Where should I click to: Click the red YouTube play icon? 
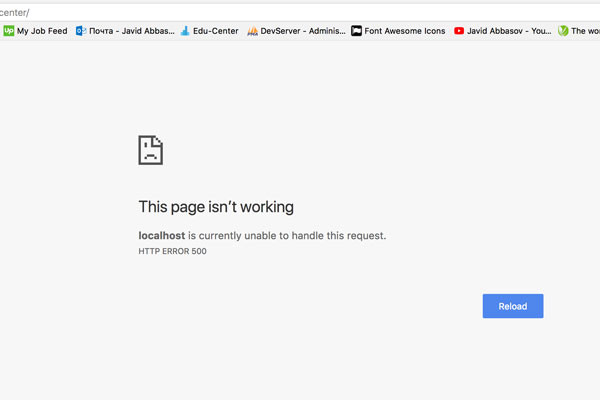459,31
